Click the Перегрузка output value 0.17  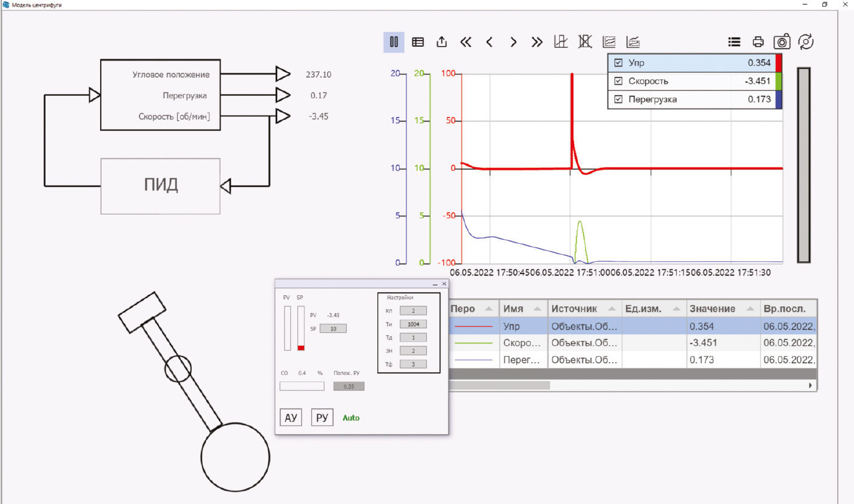point(318,95)
